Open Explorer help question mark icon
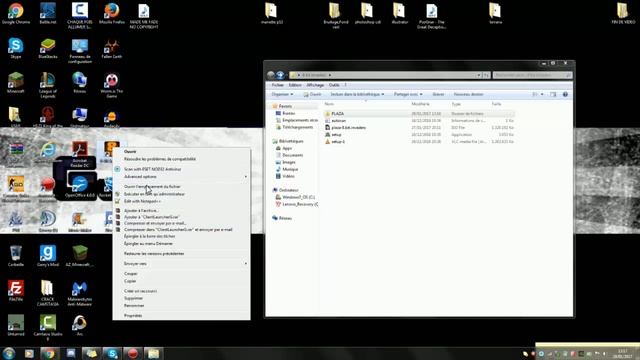Image resolution: width=640 pixels, height=360 pixels. click(565, 94)
